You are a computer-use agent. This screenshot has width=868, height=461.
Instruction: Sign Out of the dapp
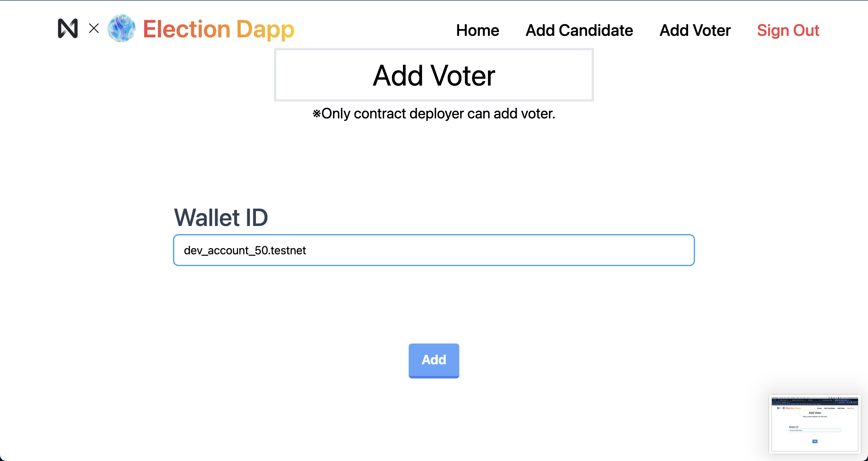click(x=788, y=31)
